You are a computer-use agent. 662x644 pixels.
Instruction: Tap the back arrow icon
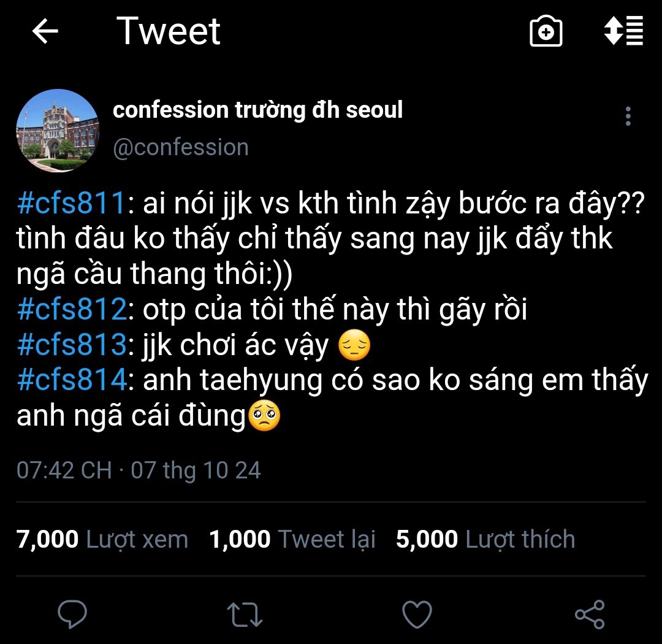click(45, 31)
